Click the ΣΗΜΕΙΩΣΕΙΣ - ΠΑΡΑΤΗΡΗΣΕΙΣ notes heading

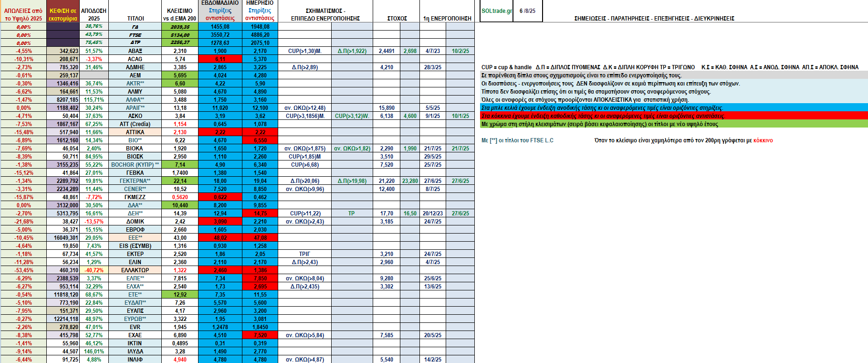coord(654,19)
